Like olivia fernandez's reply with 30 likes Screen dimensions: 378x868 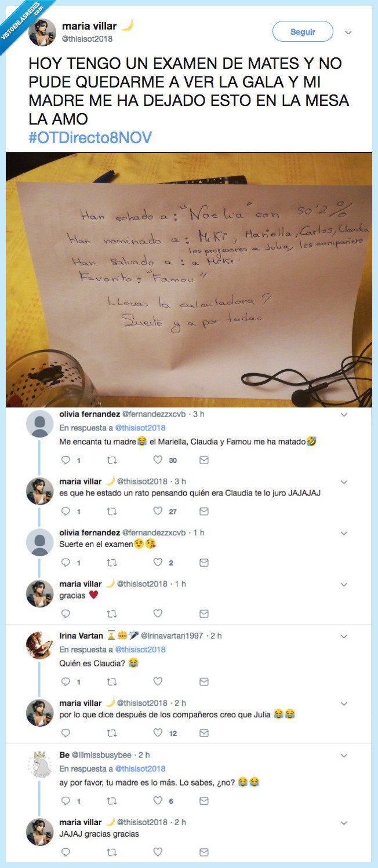pos(158,460)
